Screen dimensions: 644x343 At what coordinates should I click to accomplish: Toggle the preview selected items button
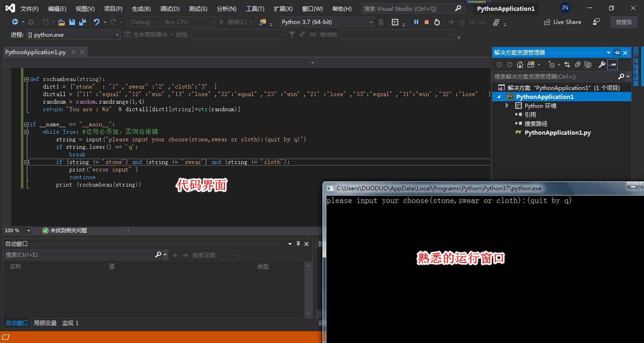(x=612, y=65)
